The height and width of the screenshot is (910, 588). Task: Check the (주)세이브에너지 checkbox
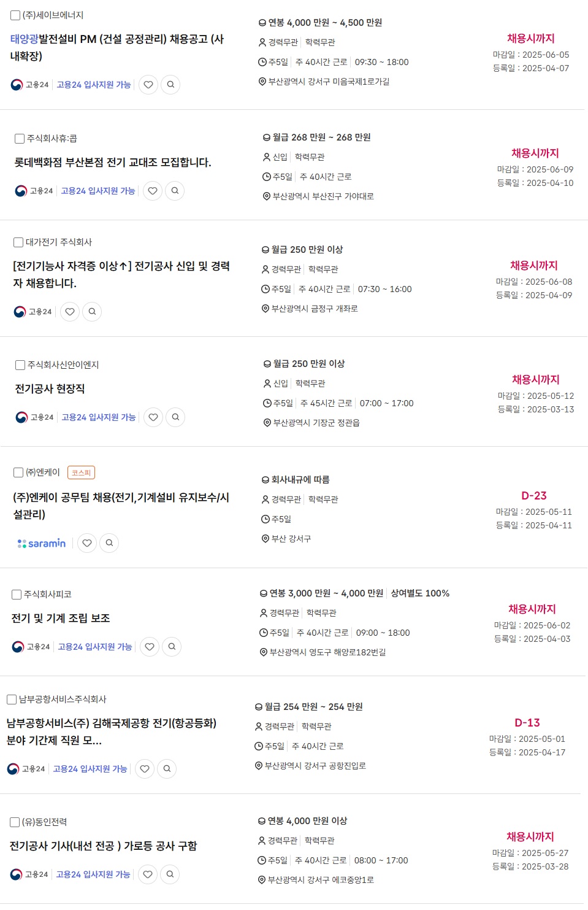15,15
